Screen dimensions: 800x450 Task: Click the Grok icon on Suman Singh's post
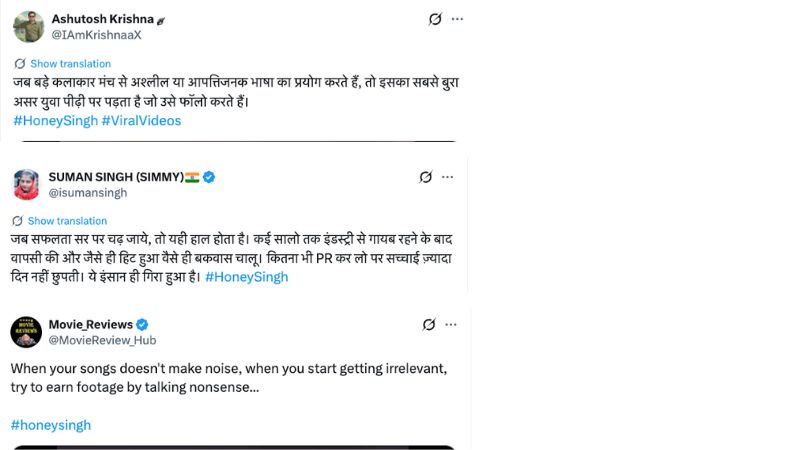(x=426, y=177)
